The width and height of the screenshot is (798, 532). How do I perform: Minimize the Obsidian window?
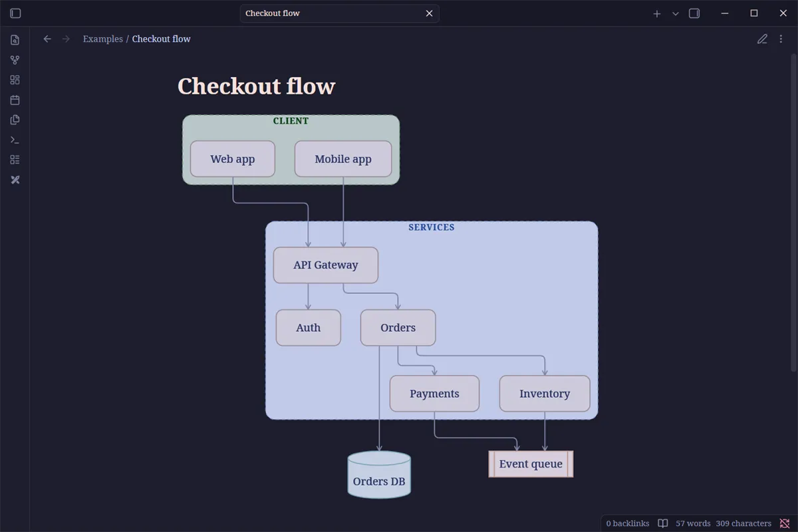[725, 13]
